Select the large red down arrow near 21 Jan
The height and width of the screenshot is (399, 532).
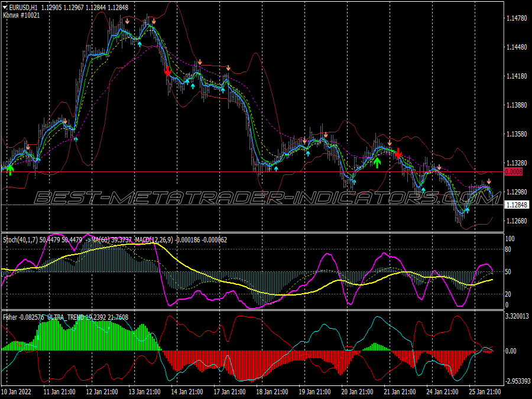point(398,153)
